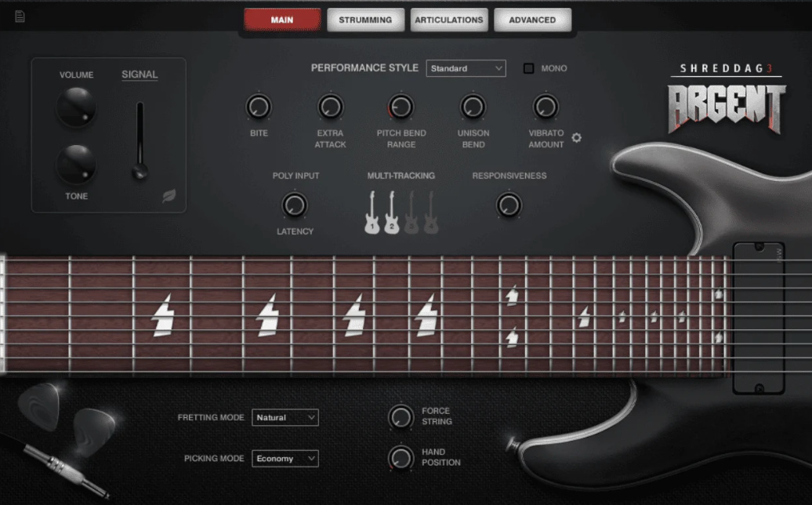Click the Signal level slider handle

[140, 172]
